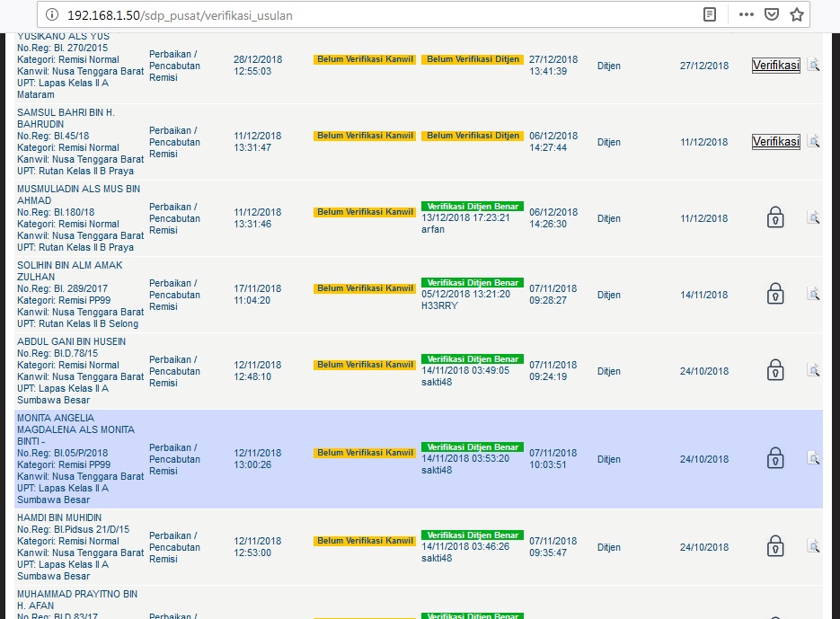
Task: Toggle reader view in the address bar
Action: (710, 14)
